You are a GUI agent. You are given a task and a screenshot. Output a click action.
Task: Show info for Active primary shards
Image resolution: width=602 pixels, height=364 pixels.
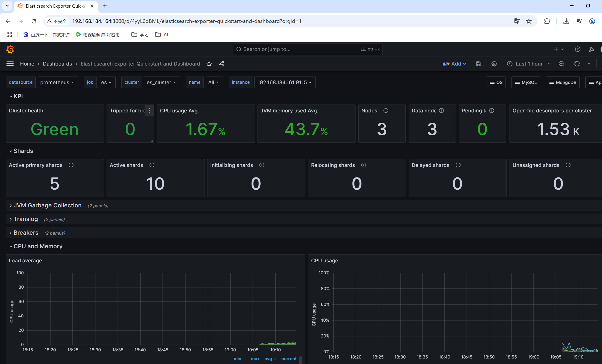point(71,165)
